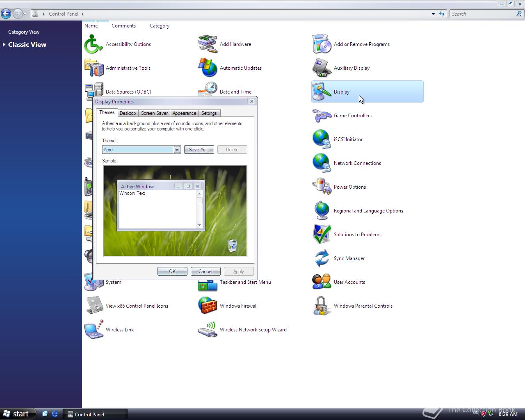This screenshot has height=420, width=525.
Task: Click Save As button in Display Properties
Action: coord(199,150)
